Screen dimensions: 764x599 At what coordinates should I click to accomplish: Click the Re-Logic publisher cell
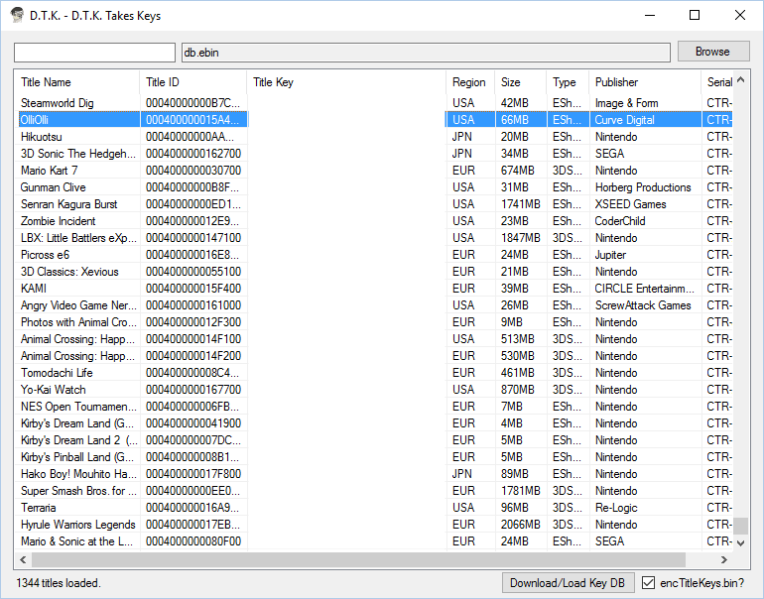coord(616,508)
